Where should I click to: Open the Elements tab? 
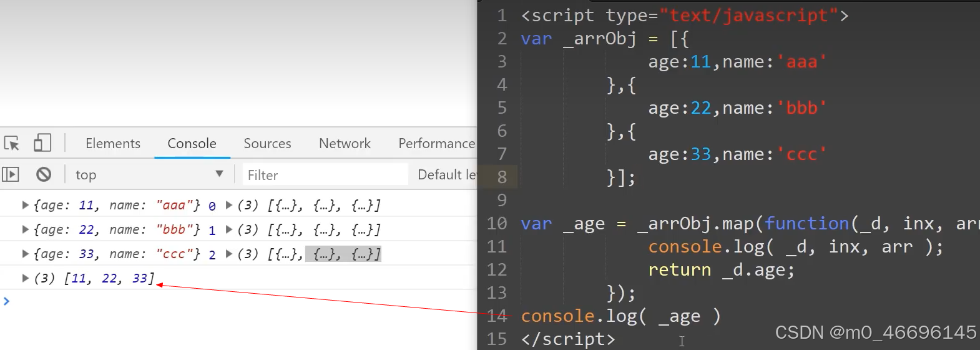point(113,143)
